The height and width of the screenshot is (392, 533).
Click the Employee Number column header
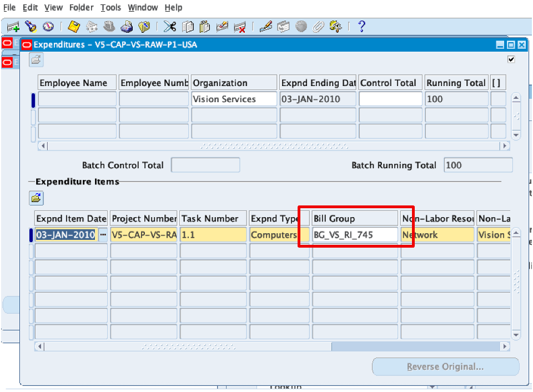[x=154, y=83]
